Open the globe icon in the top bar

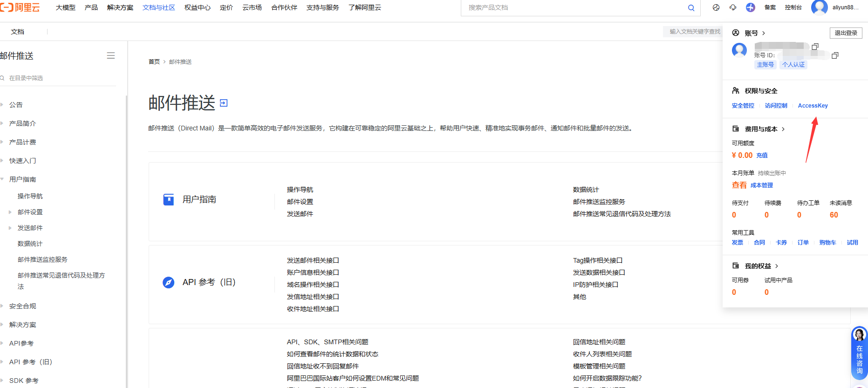tap(716, 7)
